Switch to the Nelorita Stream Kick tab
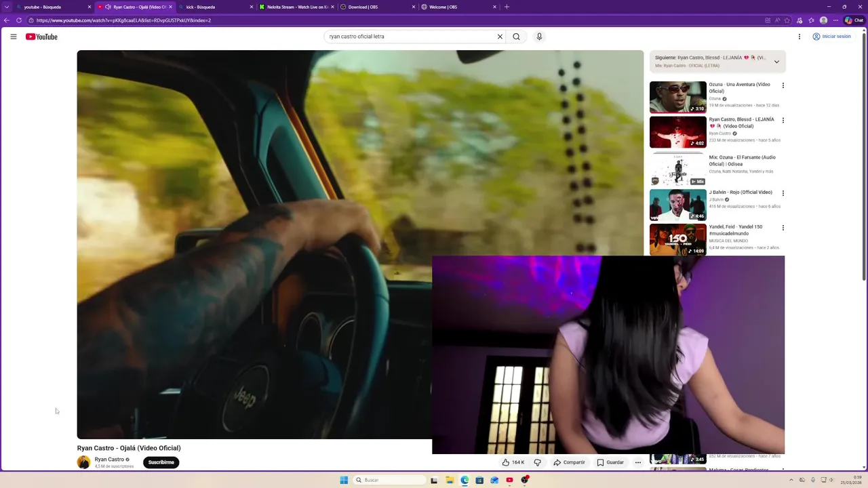 point(296,7)
